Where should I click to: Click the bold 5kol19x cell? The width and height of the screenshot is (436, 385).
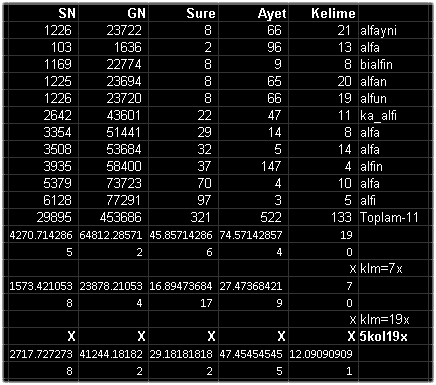(x=393, y=336)
